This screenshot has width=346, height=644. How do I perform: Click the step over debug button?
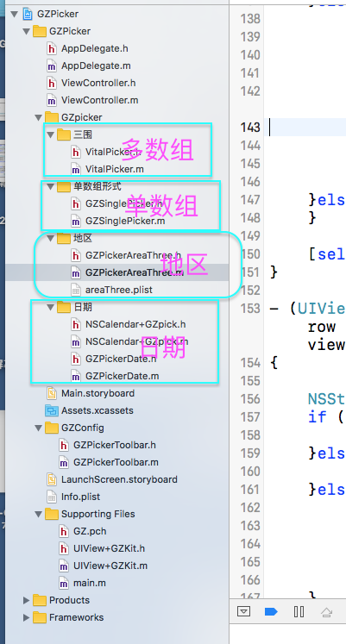327,612
